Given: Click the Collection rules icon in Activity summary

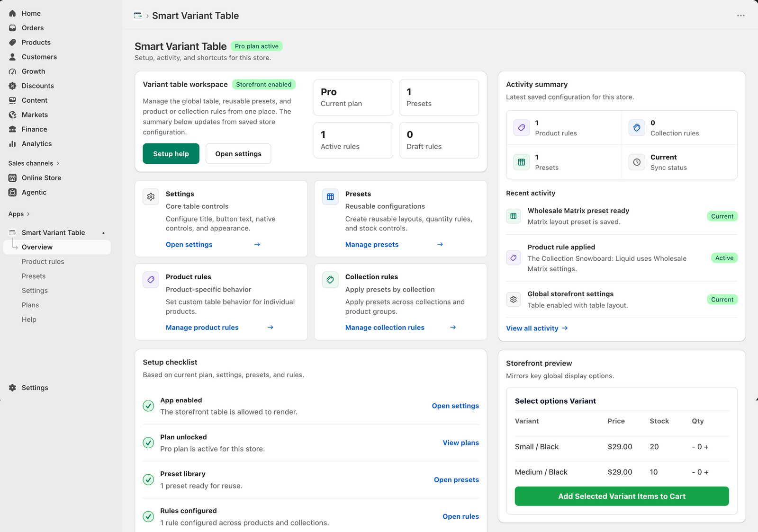Looking at the screenshot, I should (x=637, y=128).
